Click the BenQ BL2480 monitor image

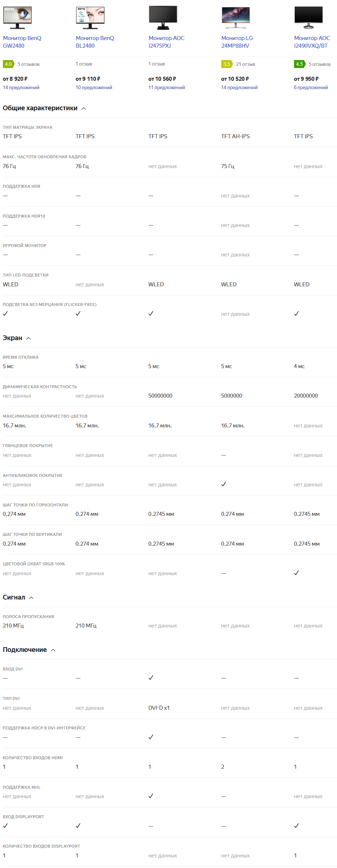pyautogui.click(x=90, y=17)
